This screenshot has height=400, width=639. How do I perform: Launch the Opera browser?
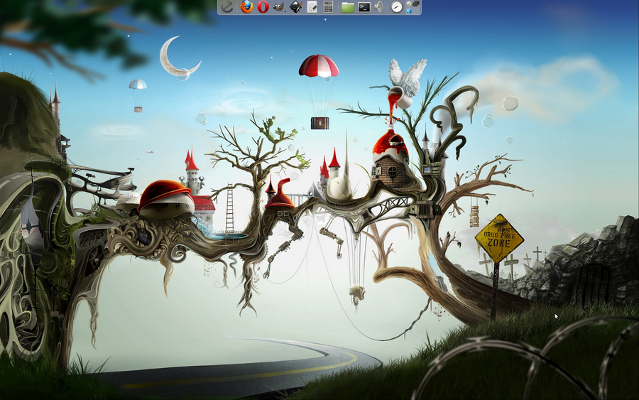263,7
